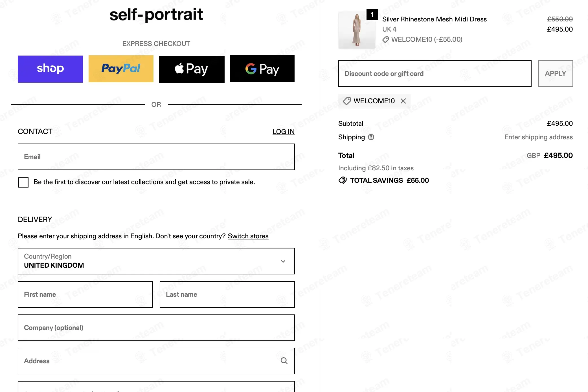
Task: Click the Shop Pay express checkout button
Action: (50, 69)
